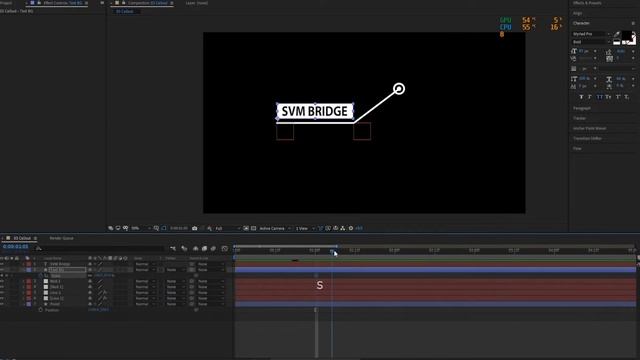The image size is (640, 360).
Task: Click the Primary Viewer monitor icon
Action: tap(118, 228)
